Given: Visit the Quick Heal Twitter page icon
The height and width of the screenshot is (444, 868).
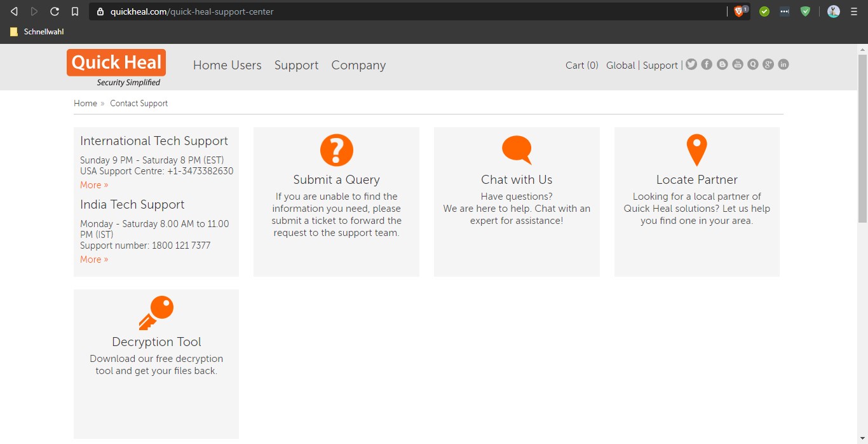Looking at the screenshot, I should pos(691,64).
